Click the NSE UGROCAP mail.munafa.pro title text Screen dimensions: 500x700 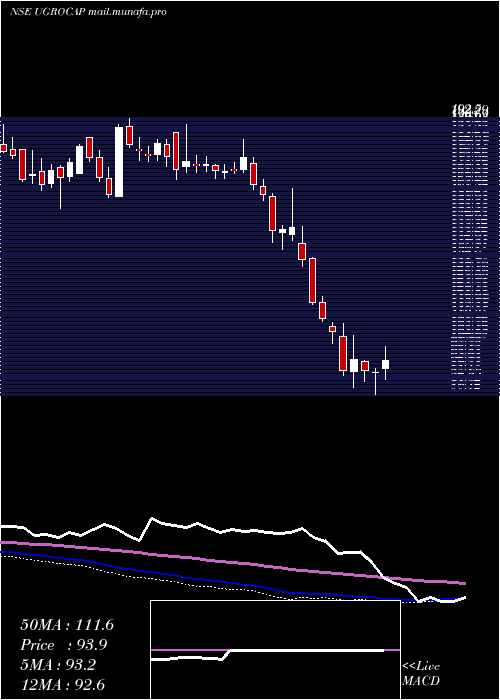pyautogui.click(x=88, y=12)
